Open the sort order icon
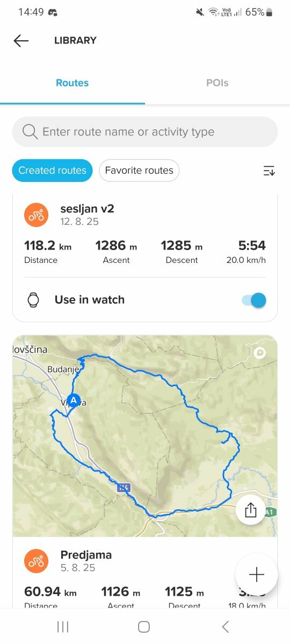Image resolution: width=290 pixels, height=644 pixels. (269, 171)
